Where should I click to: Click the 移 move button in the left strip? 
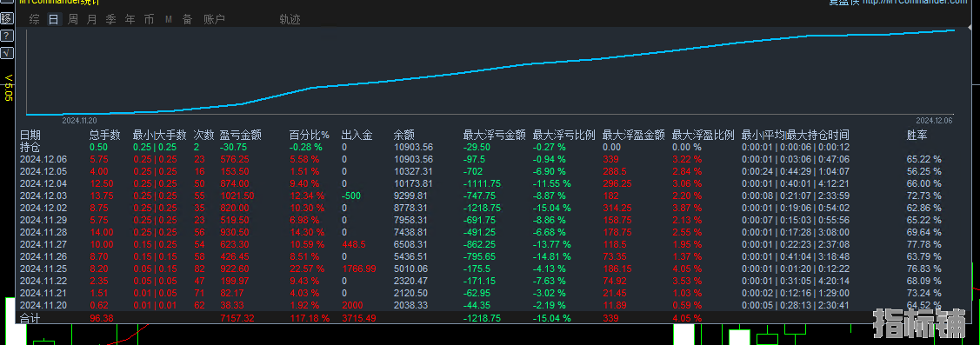click(7, 19)
